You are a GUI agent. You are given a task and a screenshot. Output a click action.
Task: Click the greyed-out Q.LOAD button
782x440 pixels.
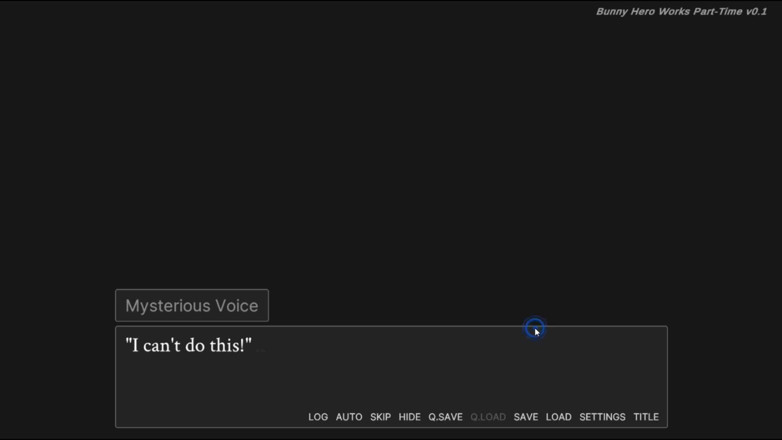(488, 417)
